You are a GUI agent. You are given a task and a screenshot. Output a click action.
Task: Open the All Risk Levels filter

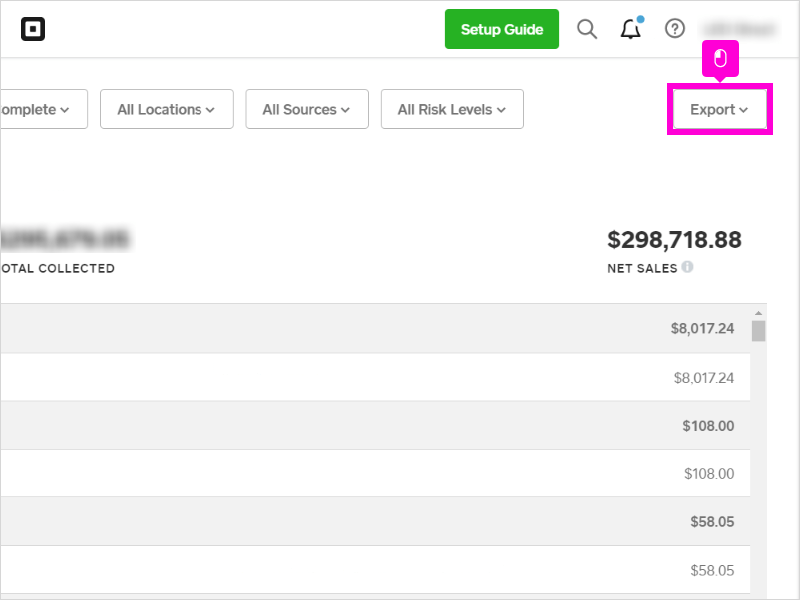(451, 109)
